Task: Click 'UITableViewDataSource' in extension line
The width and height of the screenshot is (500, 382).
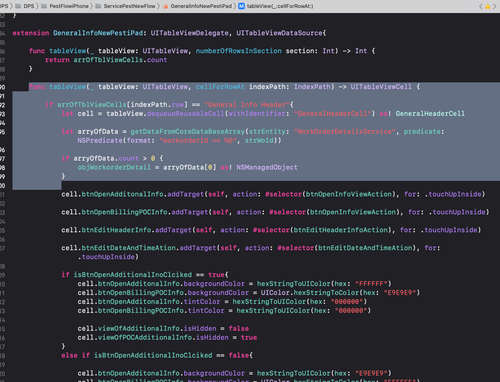Action: click(279, 33)
